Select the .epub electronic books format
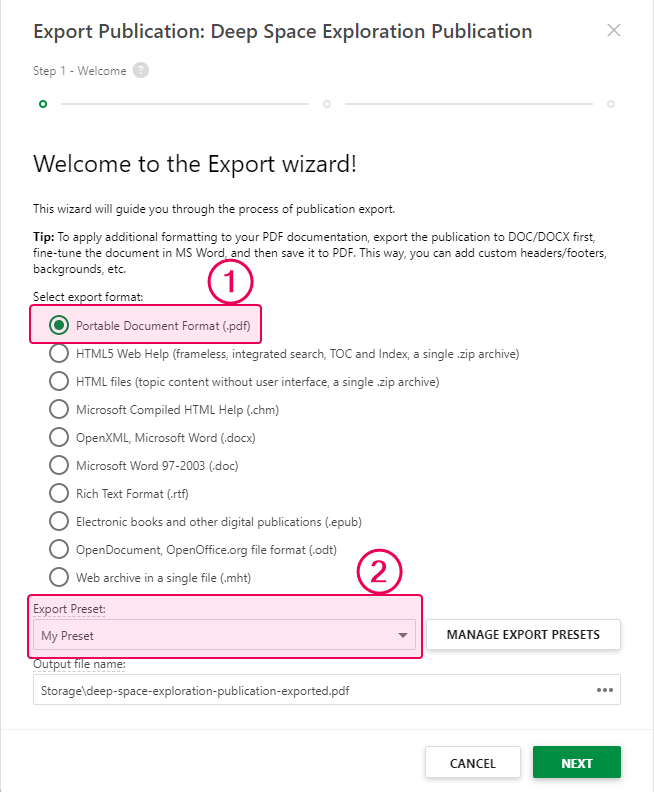Image resolution: width=654 pixels, height=792 pixels. click(60, 521)
